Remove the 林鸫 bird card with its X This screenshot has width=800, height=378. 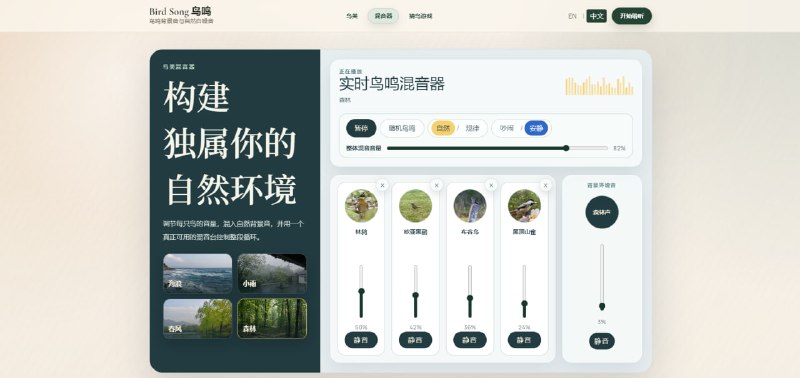[x=382, y=185]
